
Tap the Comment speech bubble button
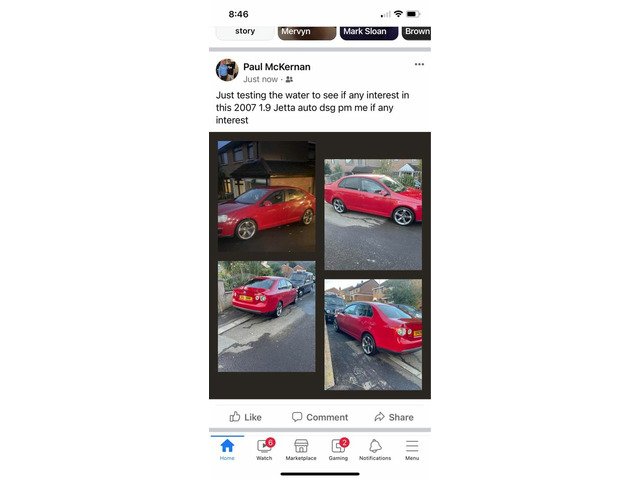pos(320,417)
